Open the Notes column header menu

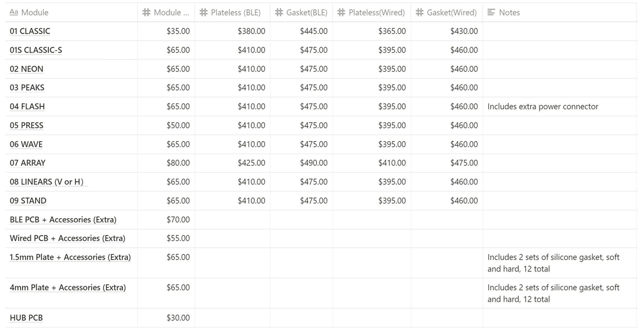pyautogui.click(x=509, y=13)
